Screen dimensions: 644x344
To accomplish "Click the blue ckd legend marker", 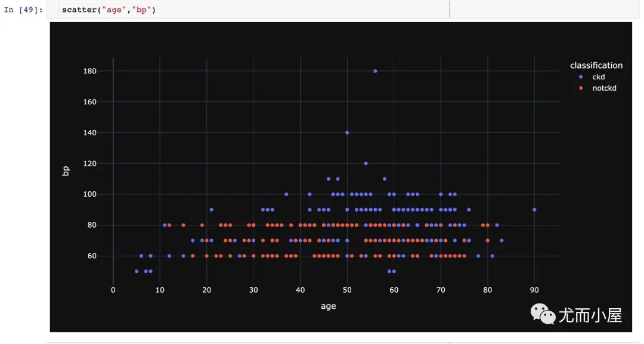I will coord(581,77).
